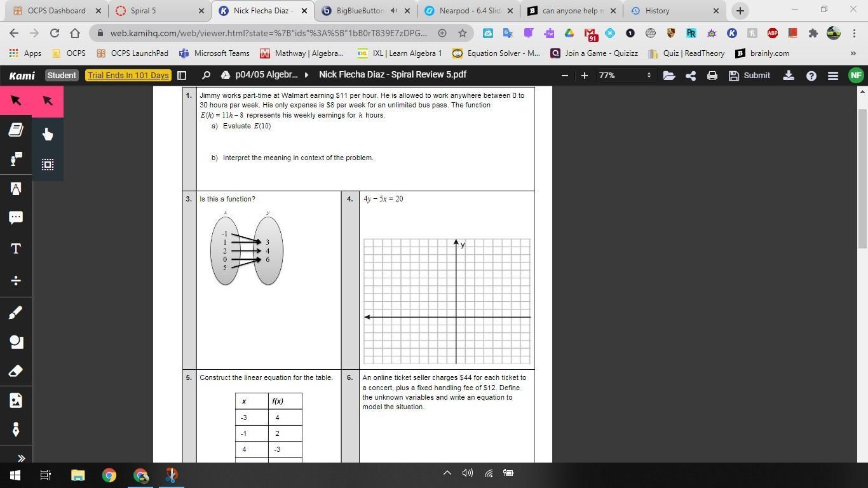Open the NF account avatar
Screen dimensions: 868x488
(856, 75)
